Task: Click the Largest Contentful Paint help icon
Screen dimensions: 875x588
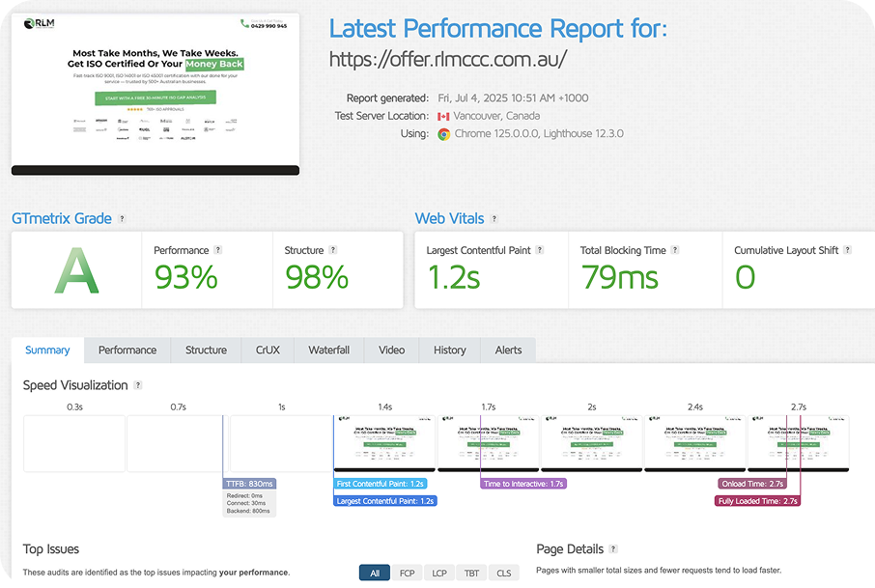Action: (541, 250)
